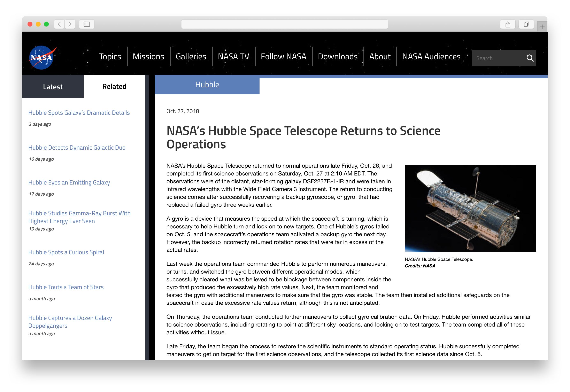This screenshot has height=392, width=570.
Task: Click the browser address bar
Action: [285, 24]
